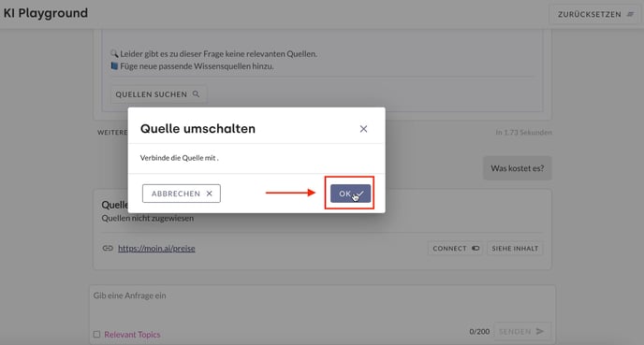Click the KI Playground title
This screenshot has width=644, height=345.
(x=46, y=13)
